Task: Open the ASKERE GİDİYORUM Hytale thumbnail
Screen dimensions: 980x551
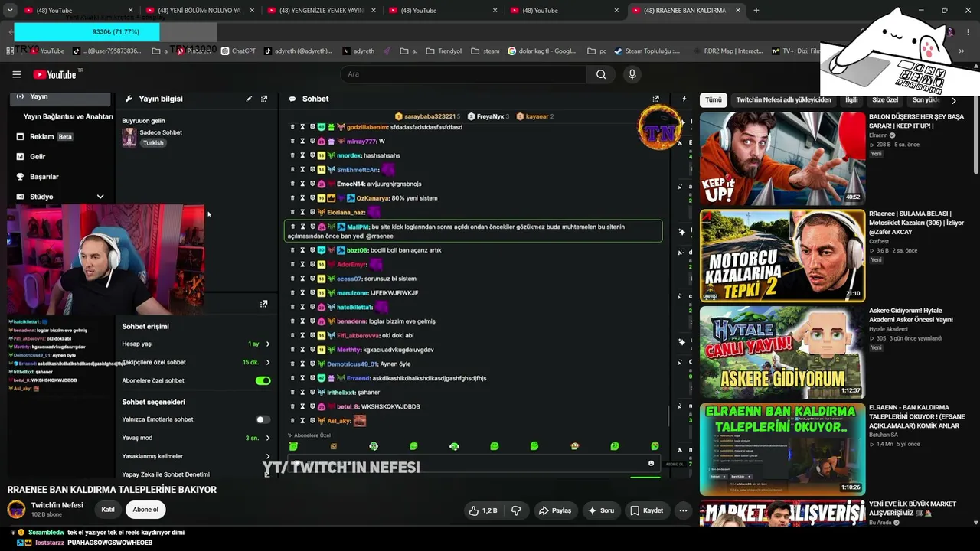Action: (x=782, y=353)
